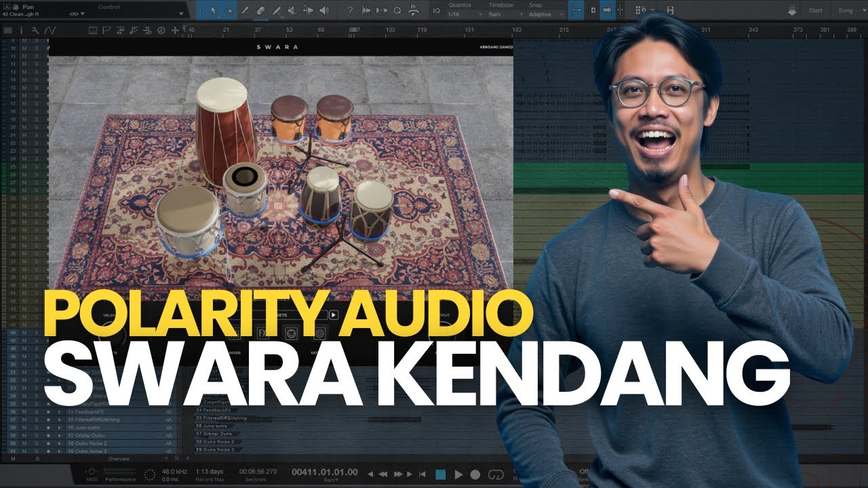Open the video player film icon
The width and height of the screenshot is (868, 488).
click(670, 10)
